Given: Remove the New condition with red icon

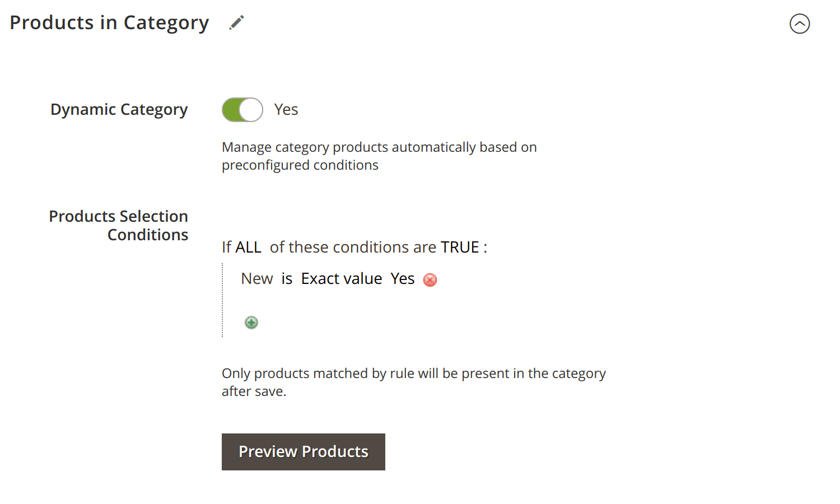Looking at the screenshot, I should click(430, 280).
